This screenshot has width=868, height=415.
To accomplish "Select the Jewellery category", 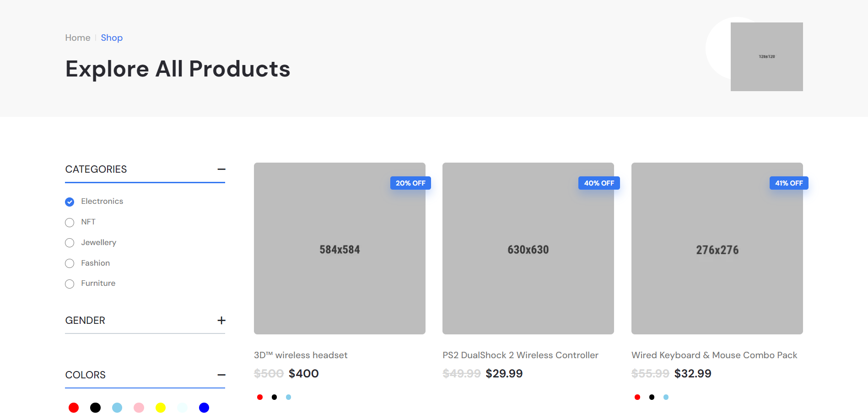I will pyautogui.click(x=70, y=243).
